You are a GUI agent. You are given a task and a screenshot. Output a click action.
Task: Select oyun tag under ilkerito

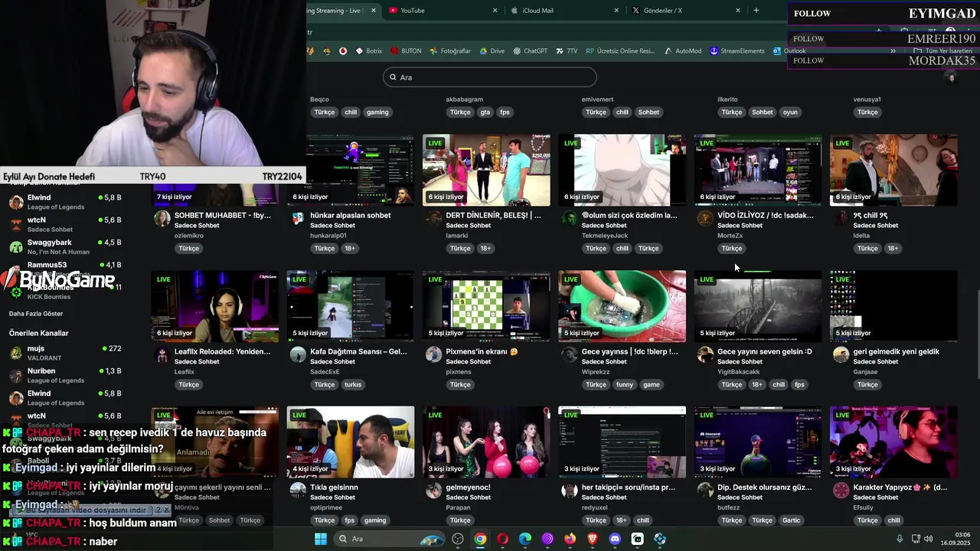(x=790, y=112)
